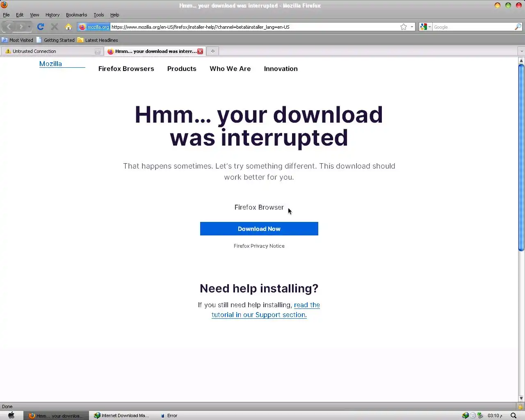Viewport: 525px width, 420px height.
Task: Open the Latest Headlines feed bookmark
Action: [98, 40]
